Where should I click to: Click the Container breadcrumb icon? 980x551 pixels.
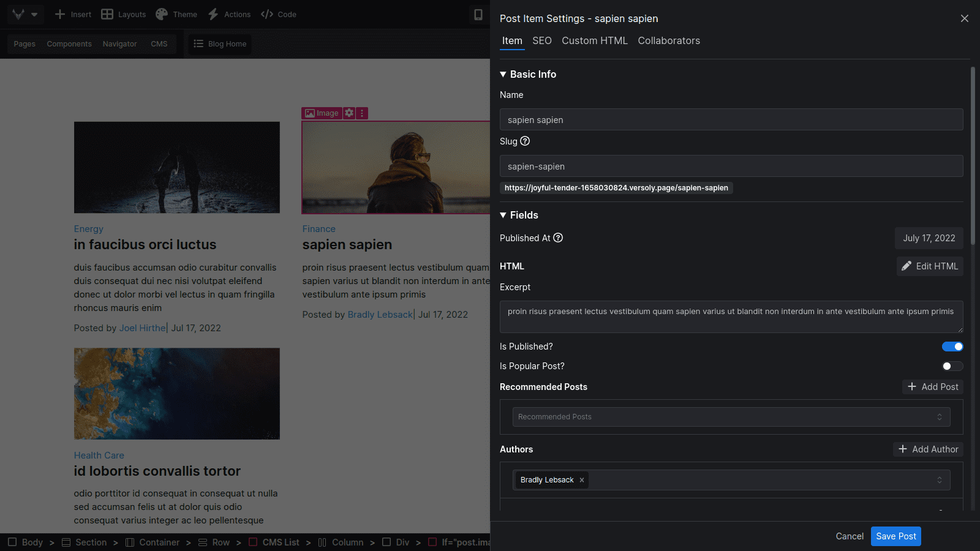point(130,542)
